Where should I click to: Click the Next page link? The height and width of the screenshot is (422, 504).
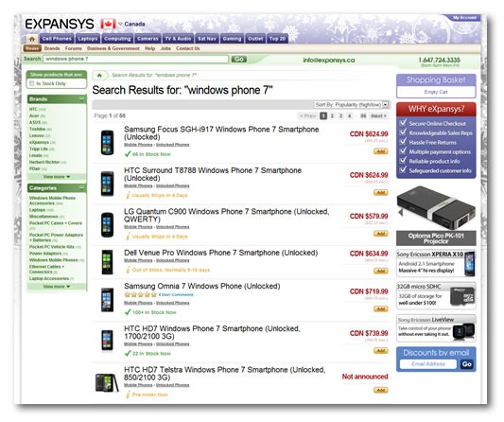(x=378, y=115)
